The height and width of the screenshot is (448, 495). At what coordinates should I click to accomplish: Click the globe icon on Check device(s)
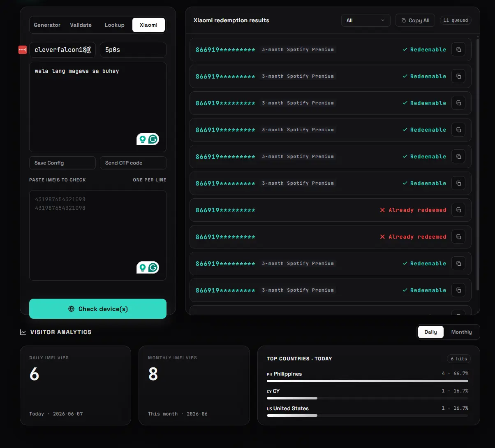[x=72, y=309]
